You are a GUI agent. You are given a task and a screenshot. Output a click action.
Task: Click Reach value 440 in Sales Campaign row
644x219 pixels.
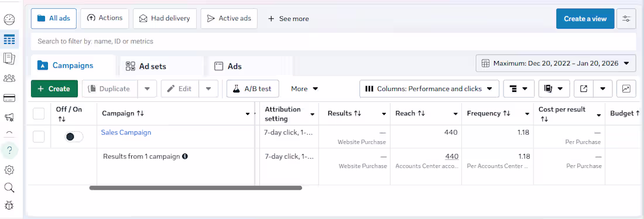(x=451, y=132)
